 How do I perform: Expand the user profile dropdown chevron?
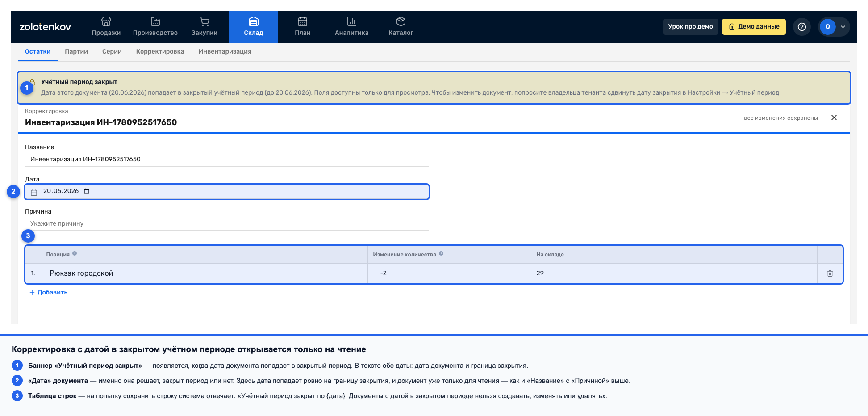pyautogui.click(x=843, y=27)
